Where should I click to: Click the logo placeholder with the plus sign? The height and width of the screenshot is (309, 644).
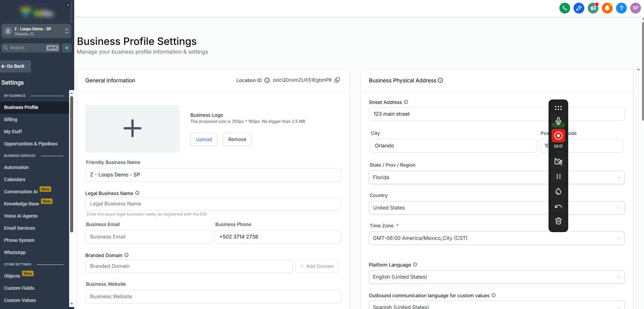132,129
